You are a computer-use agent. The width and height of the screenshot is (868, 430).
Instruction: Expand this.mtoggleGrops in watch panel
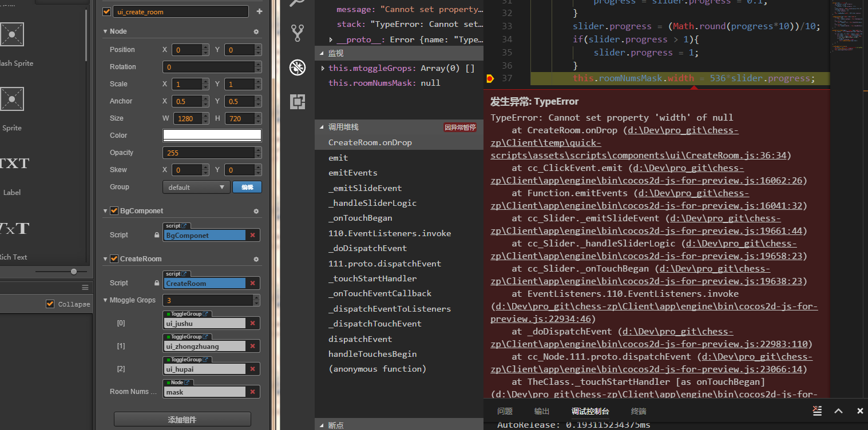coord(323,68)
